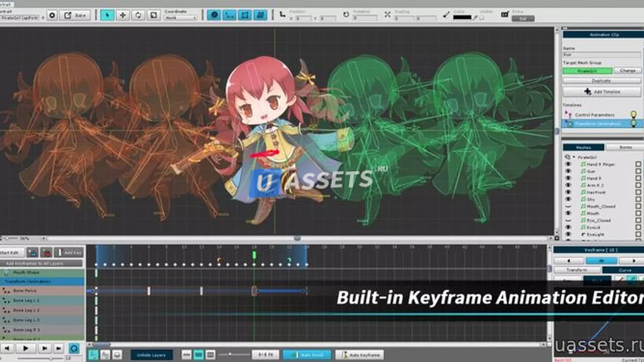Screen dimensions: 644x362
Task: Select the Mouth Shape timeline layer
Action: coord(42,273)
